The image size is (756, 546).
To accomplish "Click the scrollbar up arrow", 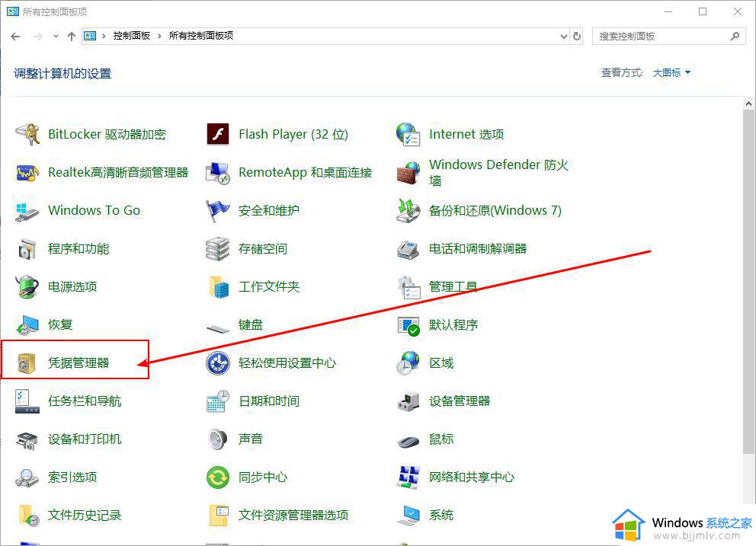I will 749,103.
